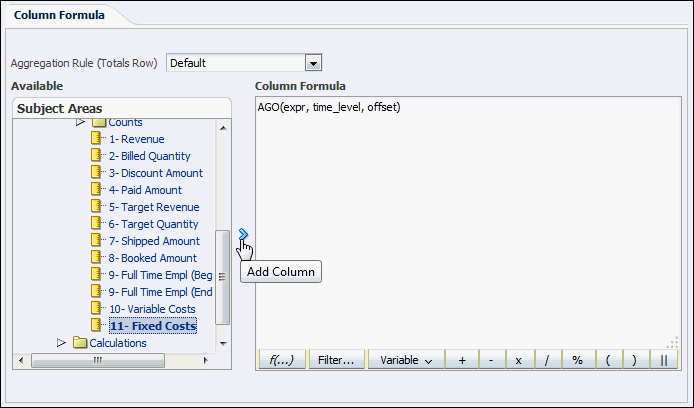694x408 pixels.
Task: Insert the minus operator
Action: (x=490, y=360)
